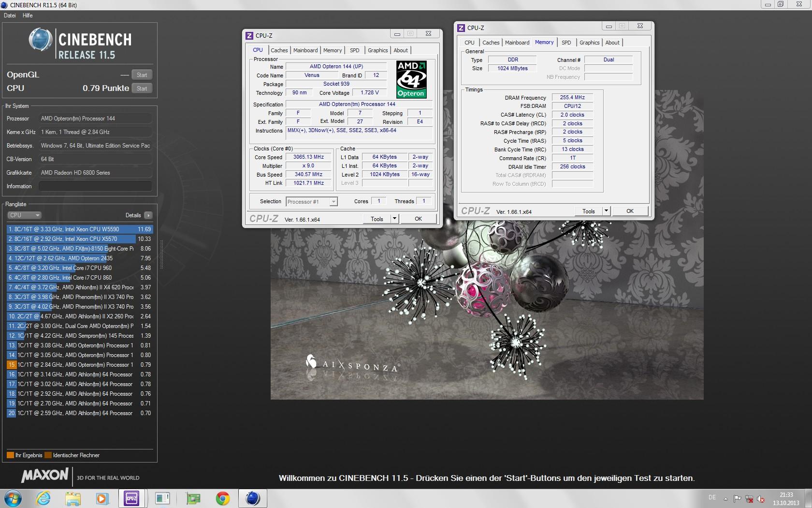The width and height of the screenshot is (812, 508).
Task: Select ranking entry 20 at 2.59 GHz
Action: (x=80, y=413)
